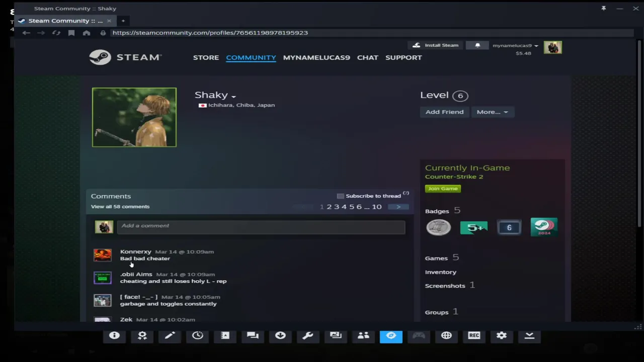Click the Steam 2024 badge
The width and height of the screenshot is (644, 362).
tap(544, 227)
